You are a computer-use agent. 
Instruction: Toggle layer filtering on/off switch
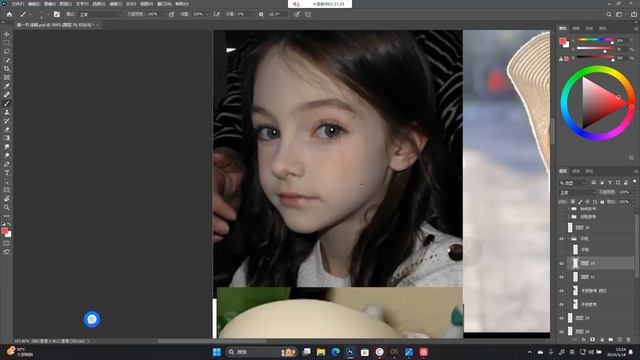[x=634, y=182]
